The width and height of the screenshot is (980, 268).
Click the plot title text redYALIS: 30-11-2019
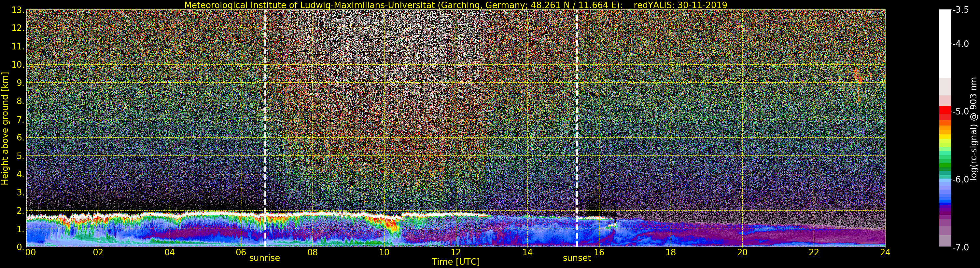click(x=680, y=5)
